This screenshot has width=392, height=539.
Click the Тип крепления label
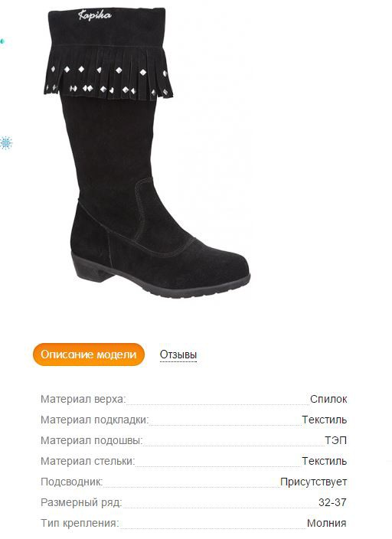tap(80, 523)
